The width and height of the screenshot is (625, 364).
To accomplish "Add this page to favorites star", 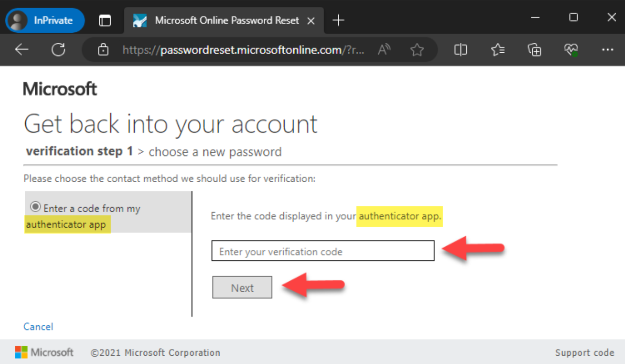I will [417, 50].
